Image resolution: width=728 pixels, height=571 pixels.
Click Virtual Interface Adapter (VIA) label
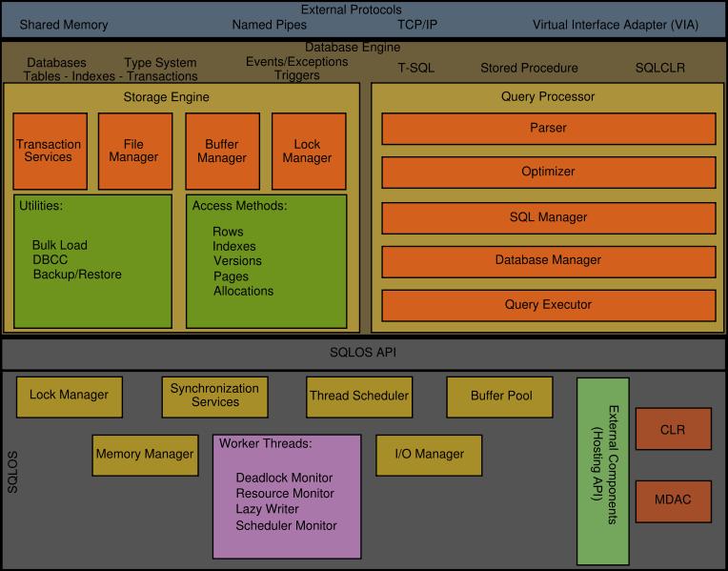[616, 25]
